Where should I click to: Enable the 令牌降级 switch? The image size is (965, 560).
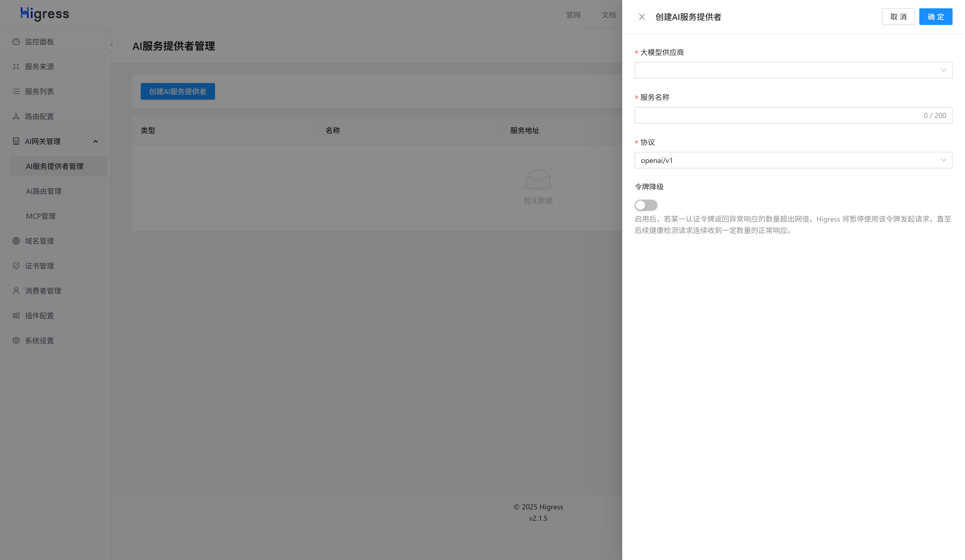click(x=646, y=205)
